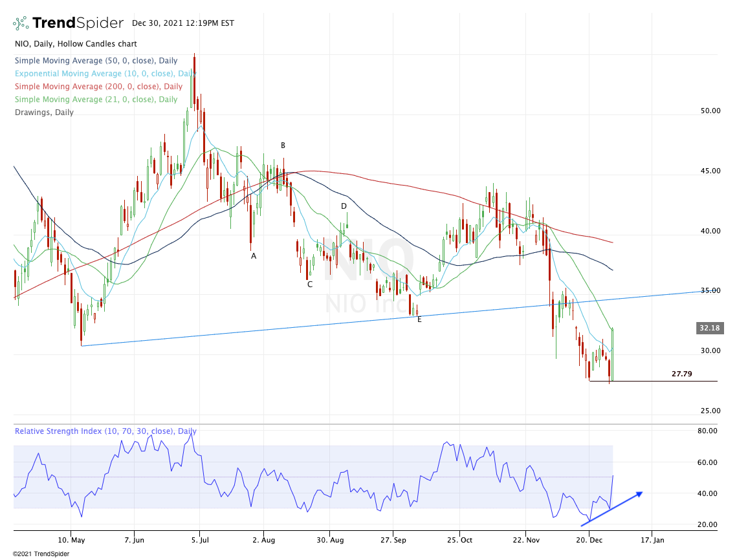Click the 50.00 price axis label
This screenshot has height=560, width=737.
click(710, 111)
